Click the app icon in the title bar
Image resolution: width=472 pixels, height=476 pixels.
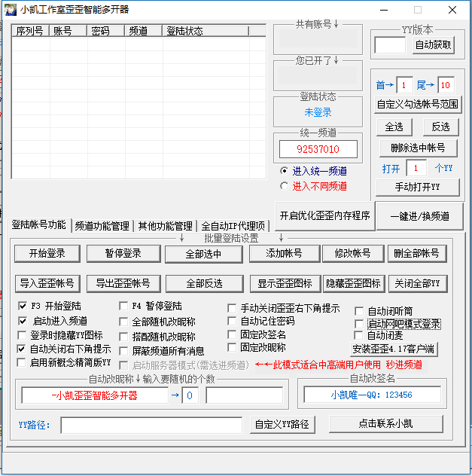pyautogui.click(x=11, y=10)
